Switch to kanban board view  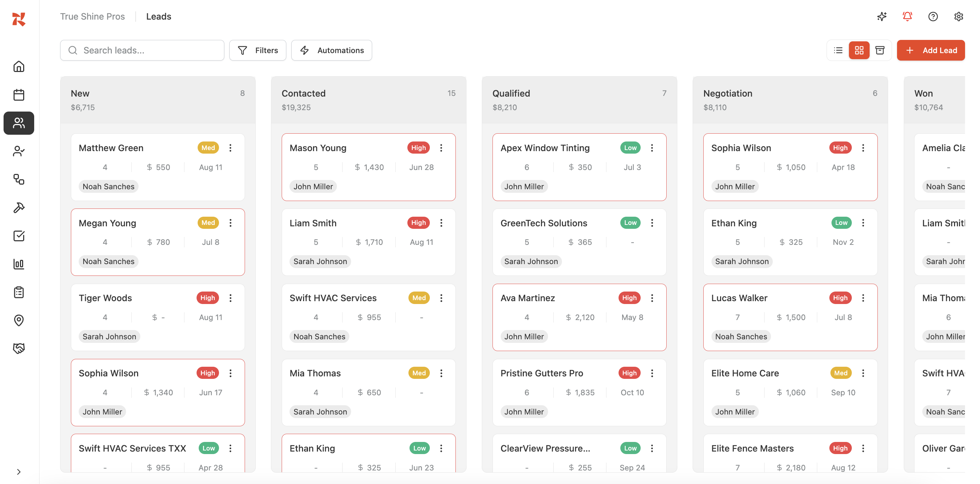pyautogui.click(x=859, y=50)
